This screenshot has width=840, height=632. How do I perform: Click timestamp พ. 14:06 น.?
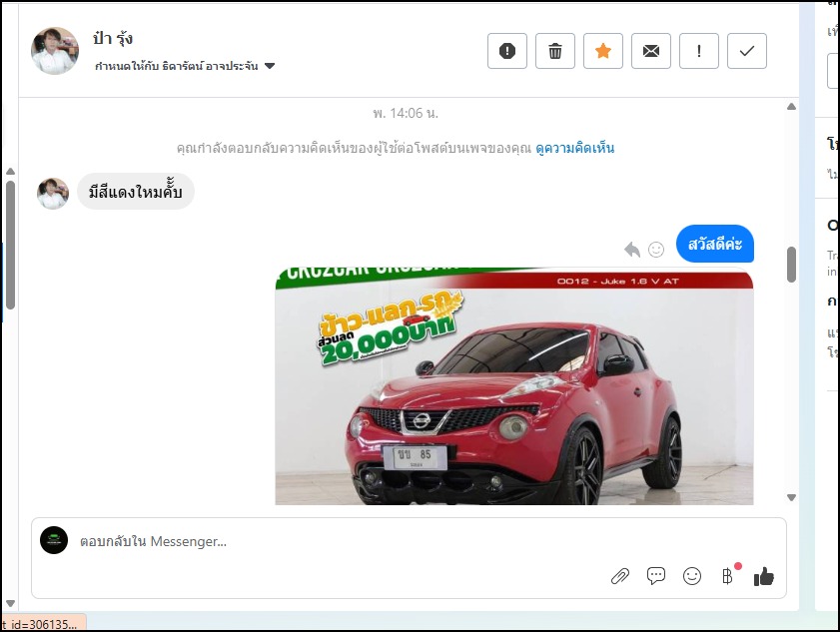[406, 113]
